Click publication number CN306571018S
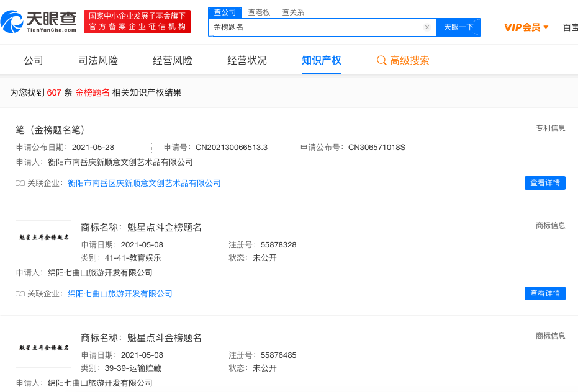 [x=377, y=148]
